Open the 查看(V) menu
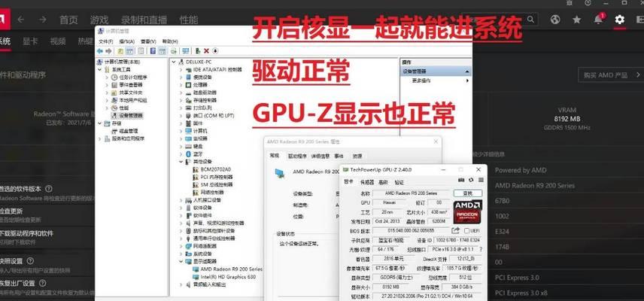This screenshot has width=644, height=301. (x=148, y=41)
